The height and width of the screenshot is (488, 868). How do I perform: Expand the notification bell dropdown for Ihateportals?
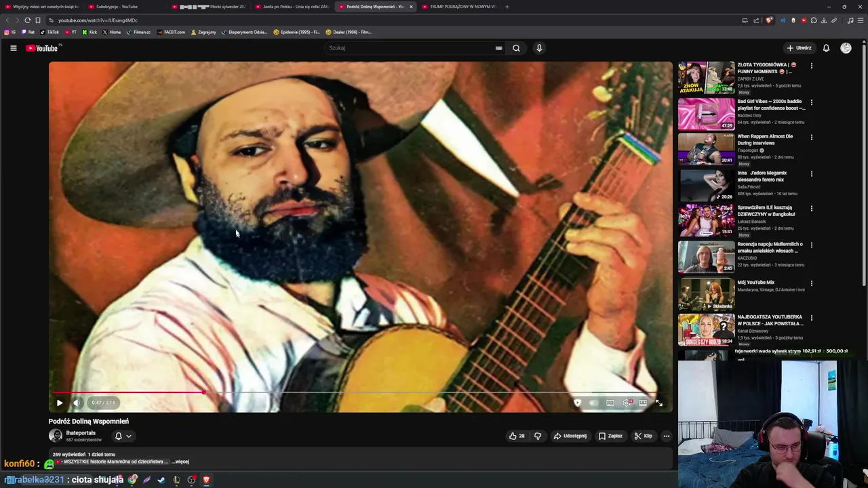click(123, 436)
